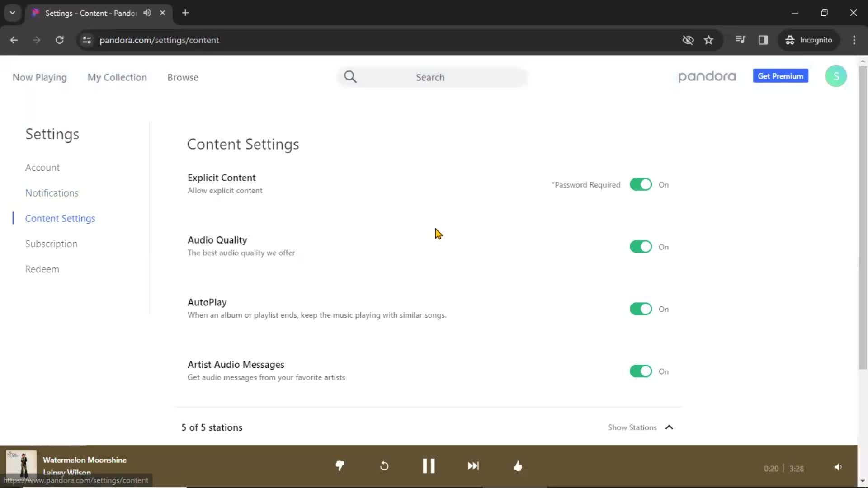This screenshot has width=868, height=488.
Task: Open Account settings
Action: coord(42,168)
